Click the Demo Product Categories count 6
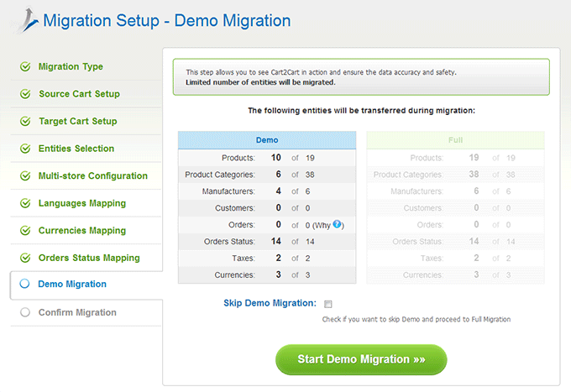The width and height of the screenshot is (571, 392). (x=278, y=175)
